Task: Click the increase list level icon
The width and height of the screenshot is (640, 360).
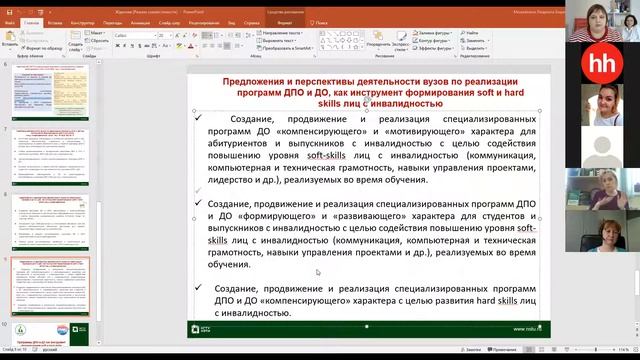Action: click(238, 36)
